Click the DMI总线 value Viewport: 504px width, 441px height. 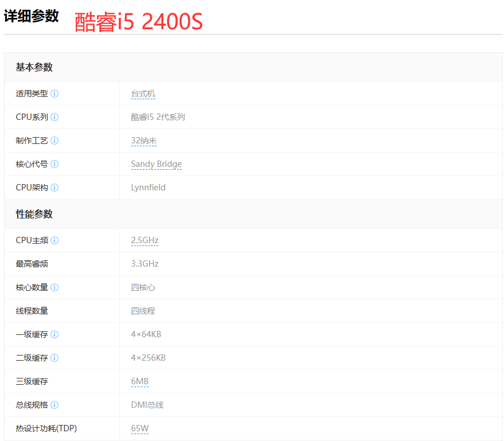coord(147,405)
